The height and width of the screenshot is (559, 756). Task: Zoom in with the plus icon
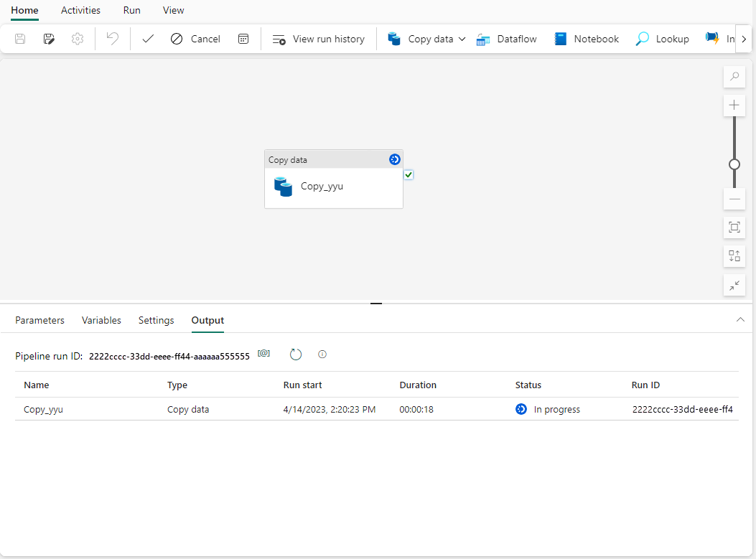pyautogui.click(x=734, y=105)
